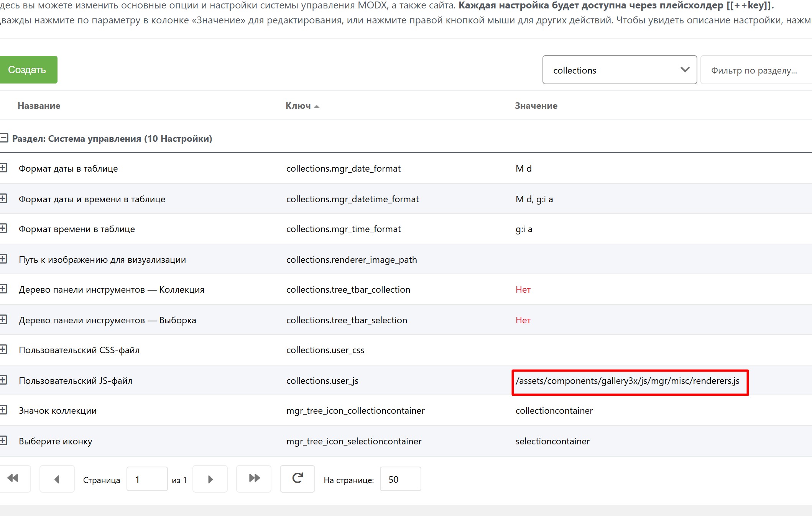Expand description for collections.mgr_date_format row
Screen dimensions: 812x516
coord(3,168)
